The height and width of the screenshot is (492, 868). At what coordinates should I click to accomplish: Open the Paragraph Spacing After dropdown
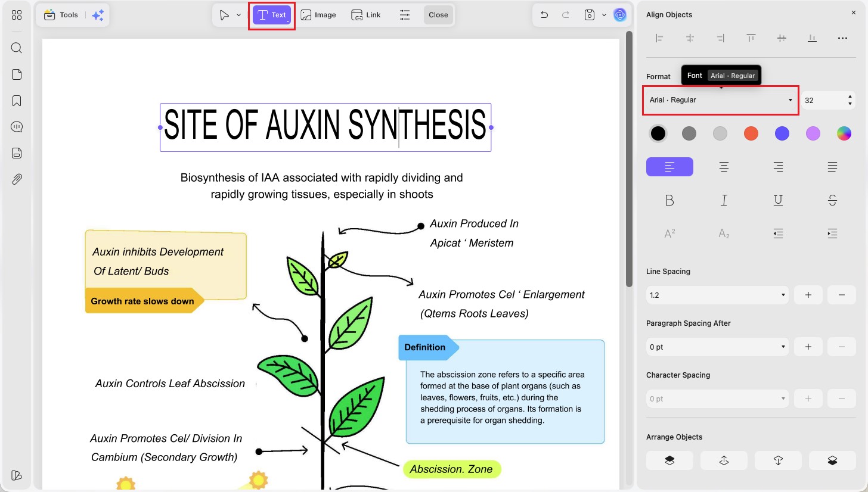[x=717, y=347]
